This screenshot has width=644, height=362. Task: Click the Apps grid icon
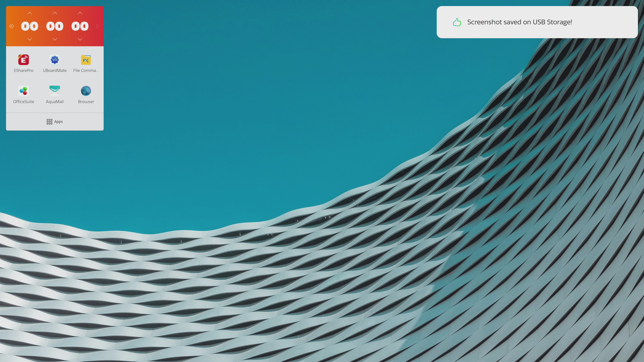pyautogui.click(x=49, y=122)
